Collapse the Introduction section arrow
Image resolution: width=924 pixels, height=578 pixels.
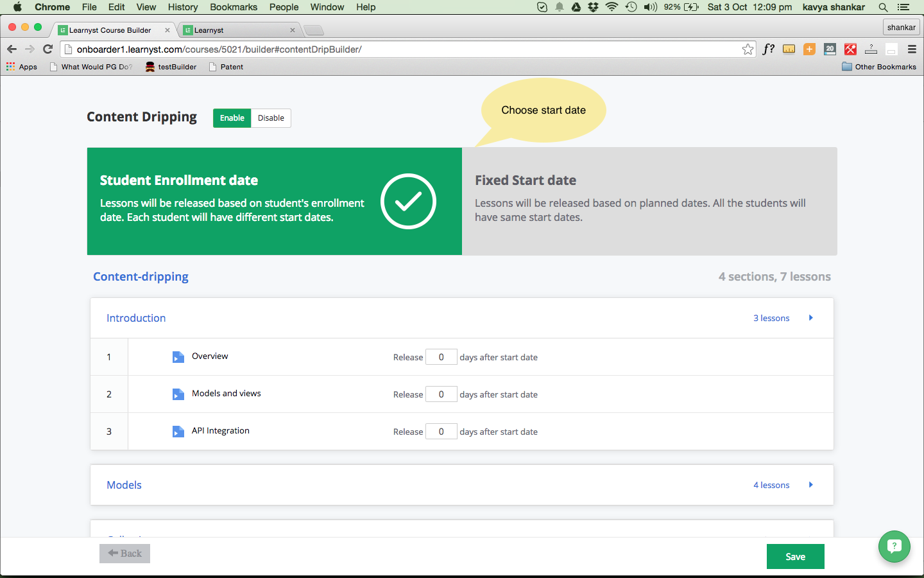click(811, 318)
